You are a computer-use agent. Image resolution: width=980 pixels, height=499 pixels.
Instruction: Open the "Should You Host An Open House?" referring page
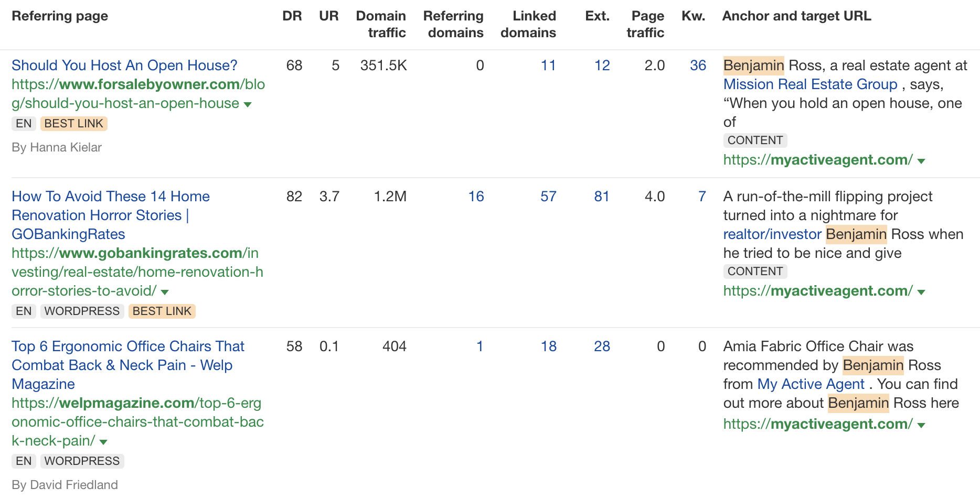[x=124, y=65]
